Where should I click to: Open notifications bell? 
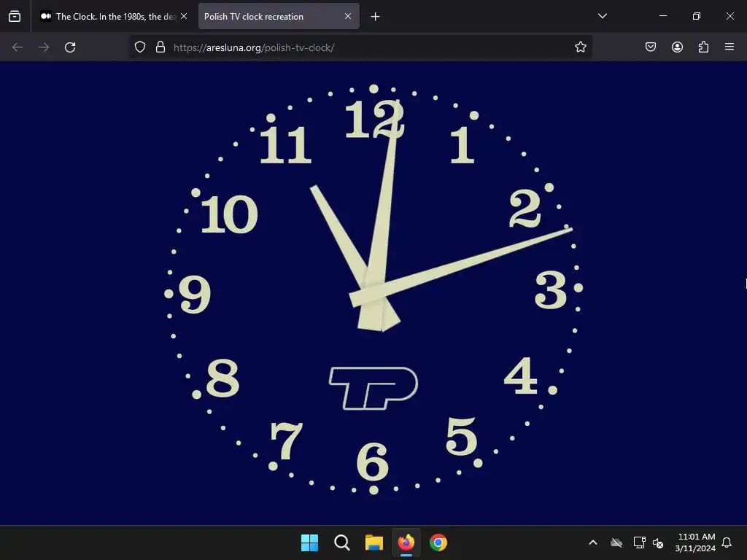[x=727, y=542]
